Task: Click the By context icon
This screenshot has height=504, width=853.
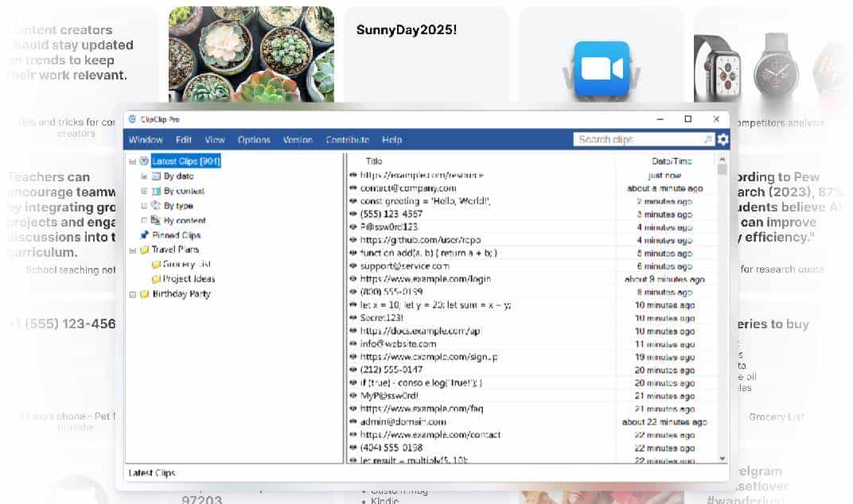Action: (x=156, y=191)
